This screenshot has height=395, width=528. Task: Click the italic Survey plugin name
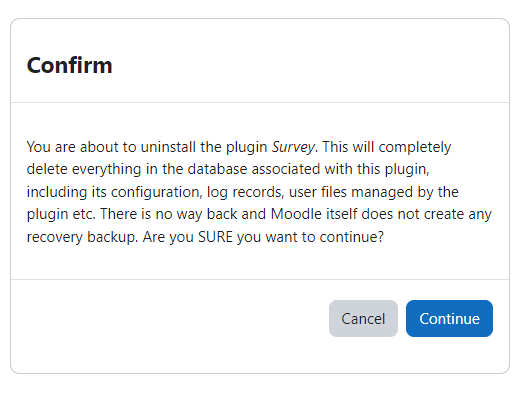[x=293, y=147]
